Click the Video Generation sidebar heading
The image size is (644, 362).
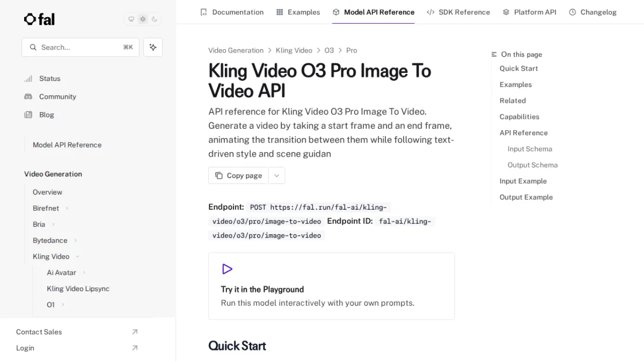coord(53,174)
